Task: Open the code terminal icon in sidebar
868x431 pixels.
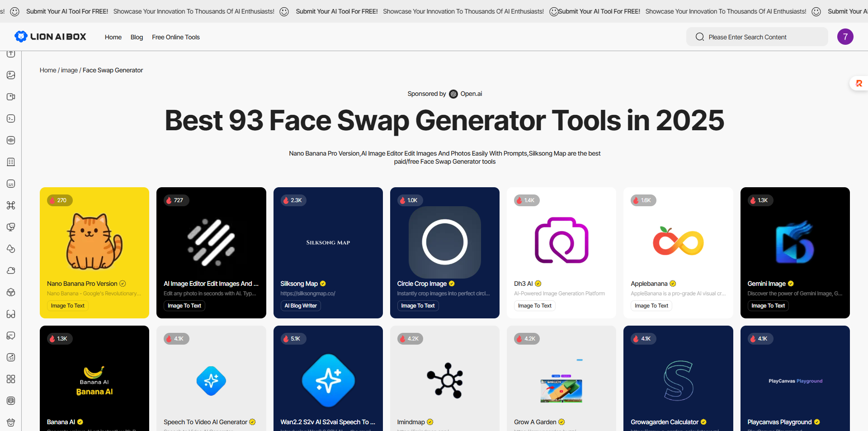Action: 11,118
